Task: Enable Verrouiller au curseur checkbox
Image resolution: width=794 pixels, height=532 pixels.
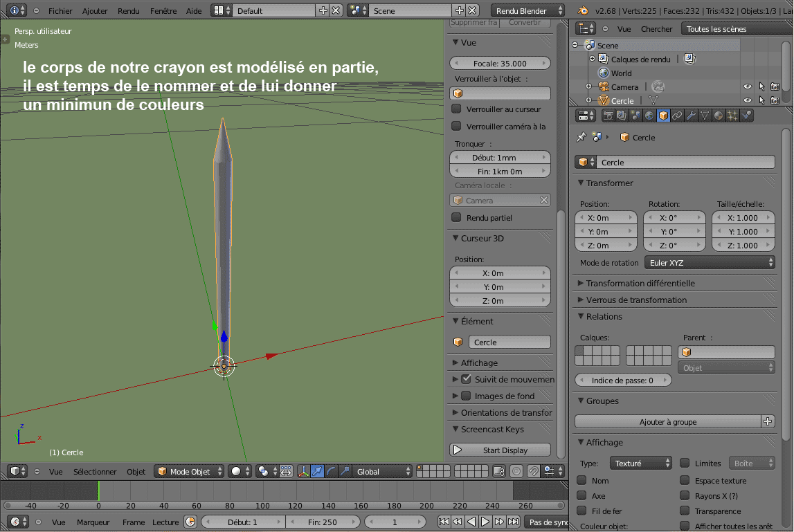Action: [456, 109]
